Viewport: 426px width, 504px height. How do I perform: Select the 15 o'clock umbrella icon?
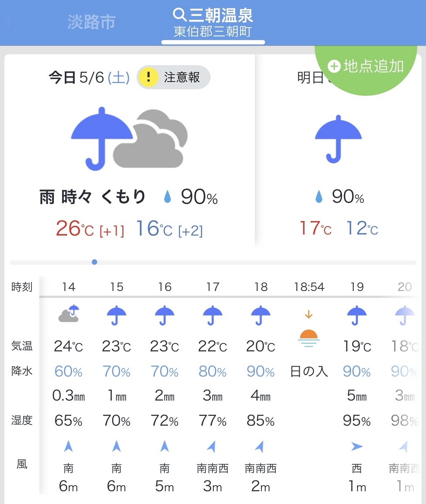[x=117, y=315]
